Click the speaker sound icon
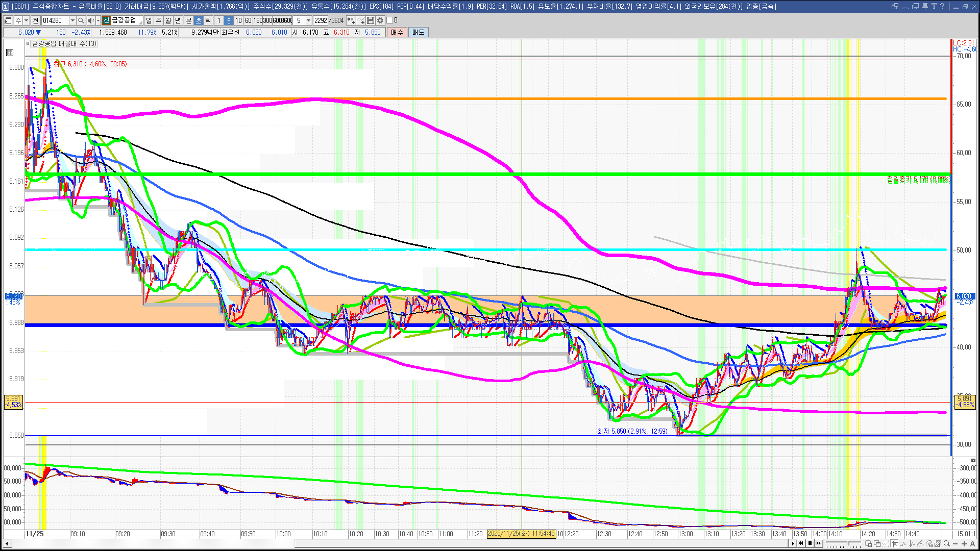980x551 pixels. coord(90,20)
